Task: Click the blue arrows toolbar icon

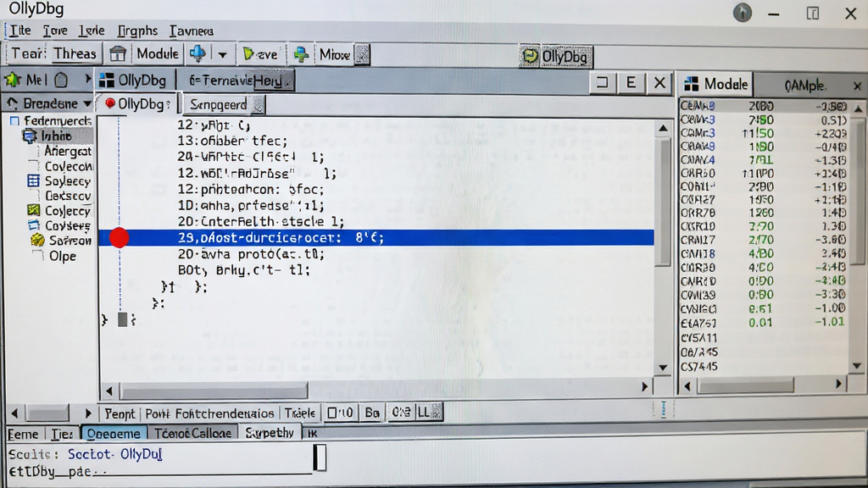Action: 198,53
